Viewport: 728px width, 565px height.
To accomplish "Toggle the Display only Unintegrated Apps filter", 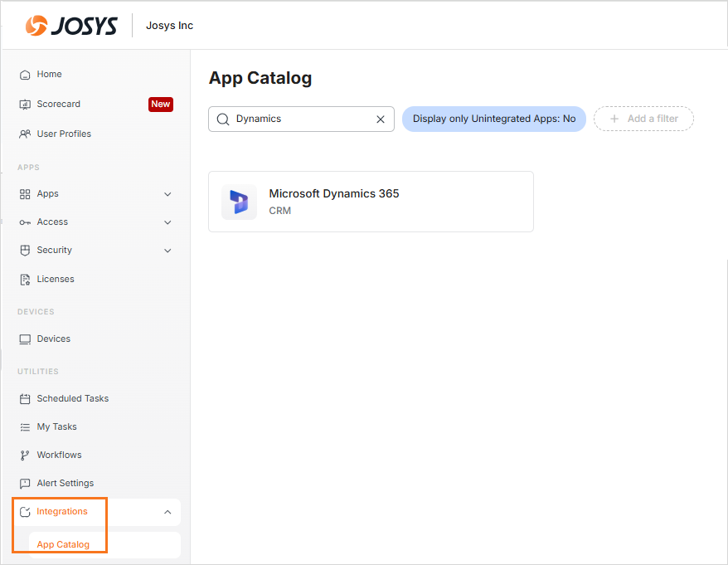I will tap(494, 119).
